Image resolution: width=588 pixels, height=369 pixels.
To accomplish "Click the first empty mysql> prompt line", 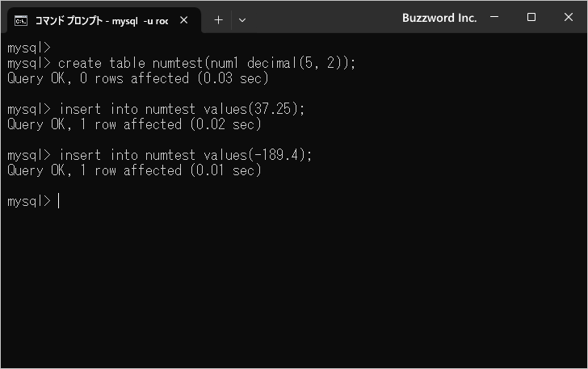I will pyautogui.click(x=29, y=48).
